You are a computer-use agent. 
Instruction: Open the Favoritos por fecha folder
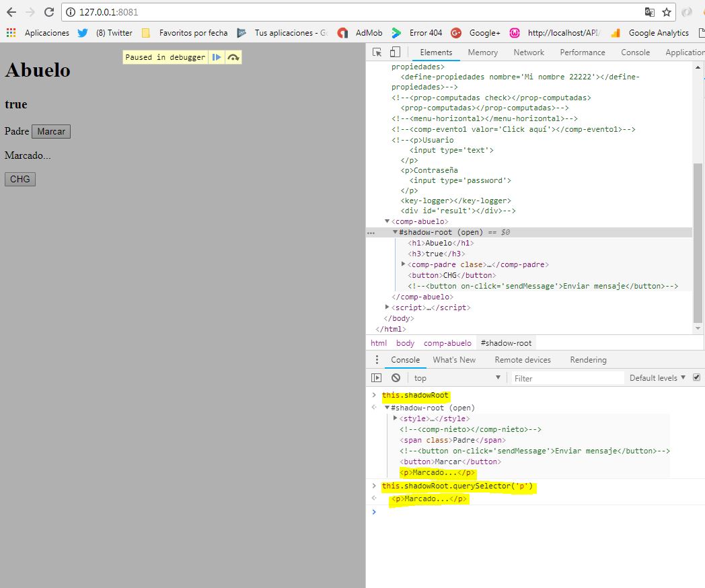(185, 33)
